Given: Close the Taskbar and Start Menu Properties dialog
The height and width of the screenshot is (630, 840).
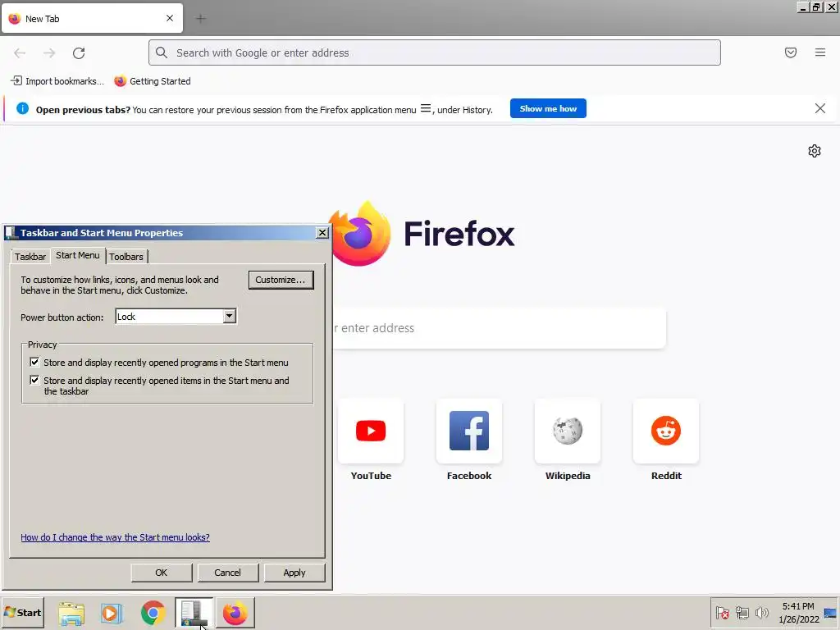Looking at the screenshot, I should pos(322,232).
